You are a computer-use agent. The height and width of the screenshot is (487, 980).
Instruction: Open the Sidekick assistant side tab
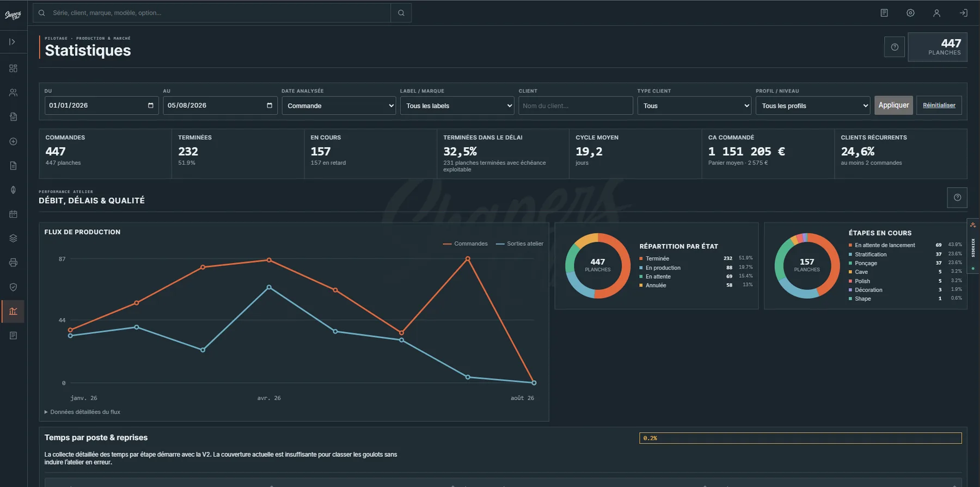pos(973,246)
